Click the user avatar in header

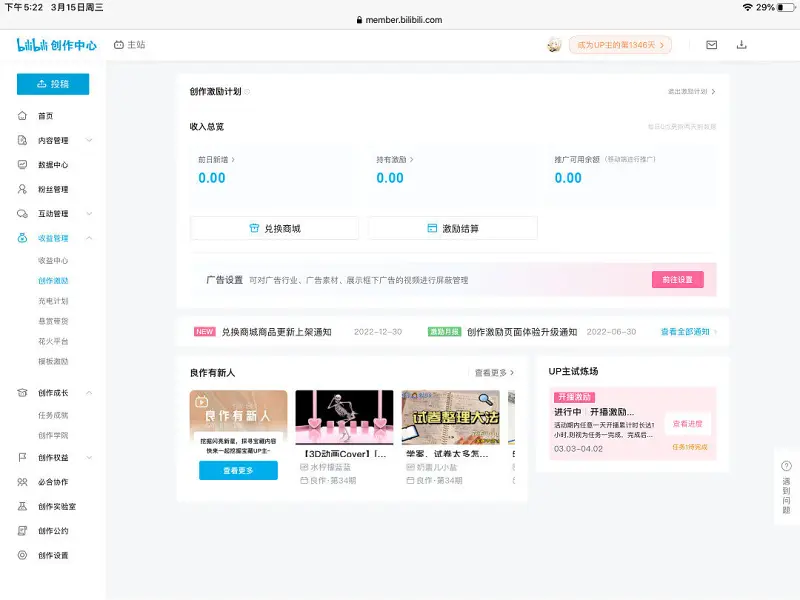554,45
